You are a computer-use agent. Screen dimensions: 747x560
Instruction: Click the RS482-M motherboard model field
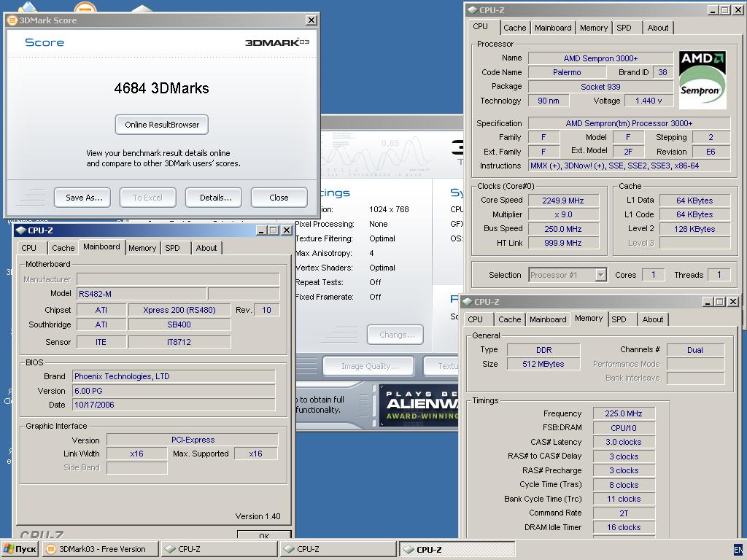[x=142, y=294]
